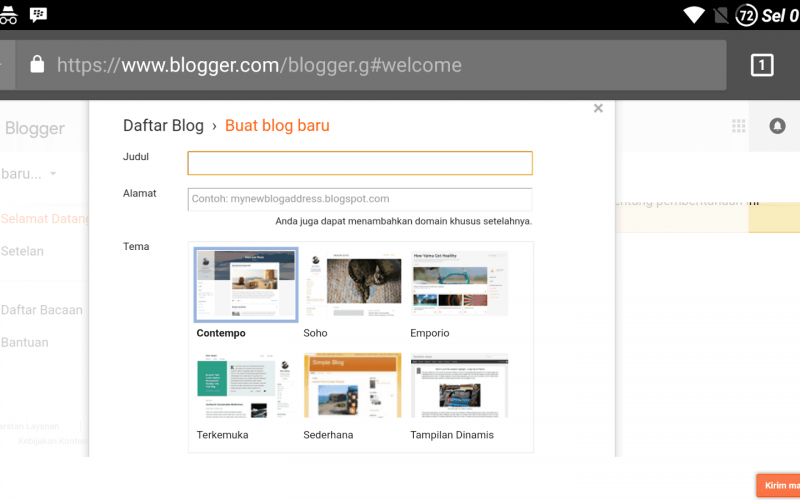800x500 pixels.
Task: Pick the Emporio theme thumbnail
Action: (460, 284)
